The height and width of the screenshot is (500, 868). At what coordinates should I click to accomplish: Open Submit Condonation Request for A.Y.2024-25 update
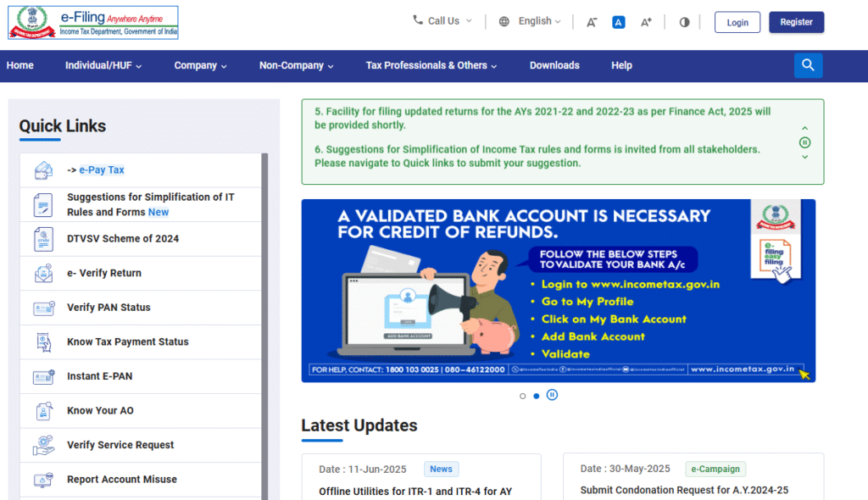pos(684,490)
